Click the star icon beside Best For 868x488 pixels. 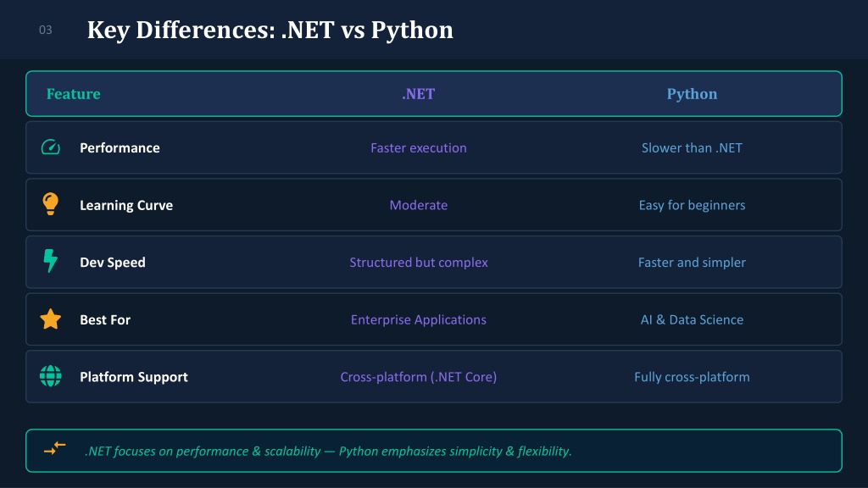(50, 319)
